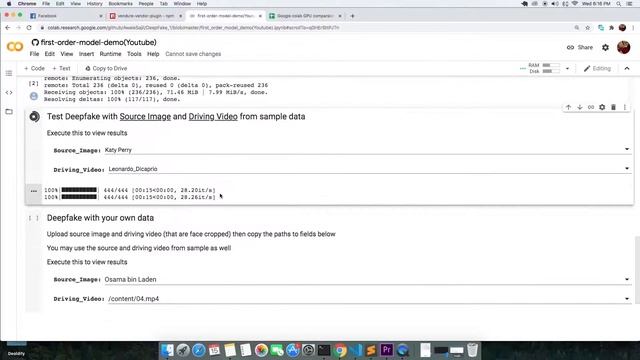Image resolution: width=640 pixels, height=360 pixels.
Task: Open the Insert menu in Colab
Action: [x=86, y=54]
